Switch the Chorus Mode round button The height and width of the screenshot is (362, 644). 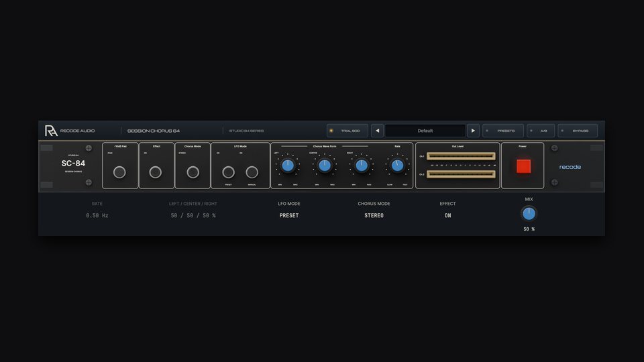[193, 172]
